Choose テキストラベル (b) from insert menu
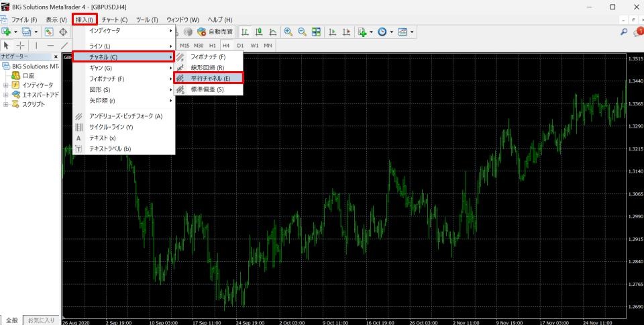 (110, 148)
